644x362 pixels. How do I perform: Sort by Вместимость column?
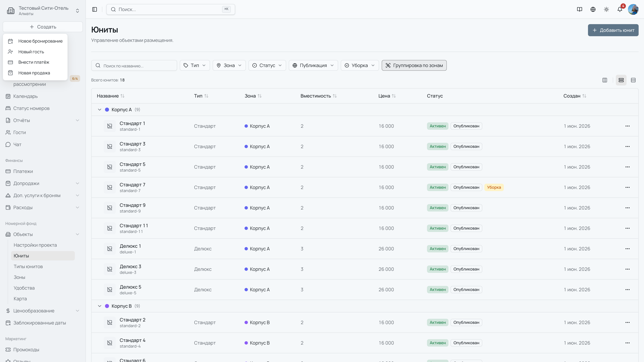[319, 96]
